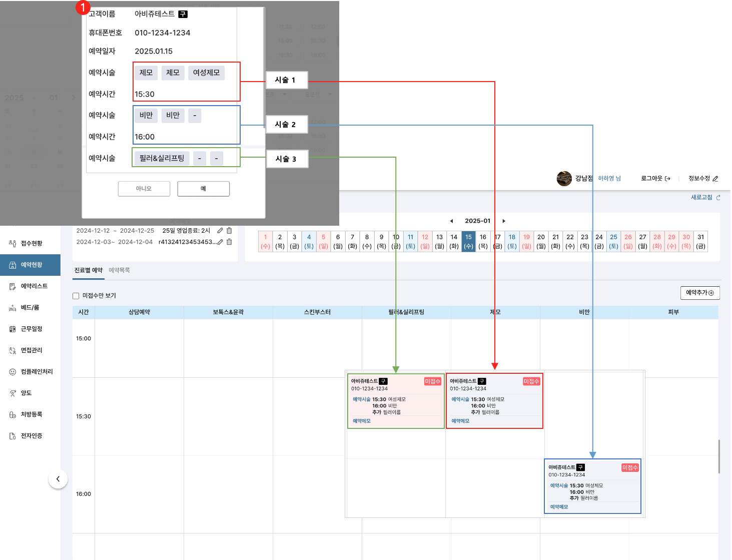
Task: Click the 강남점 profile avatar
Action: click(564, 178)
